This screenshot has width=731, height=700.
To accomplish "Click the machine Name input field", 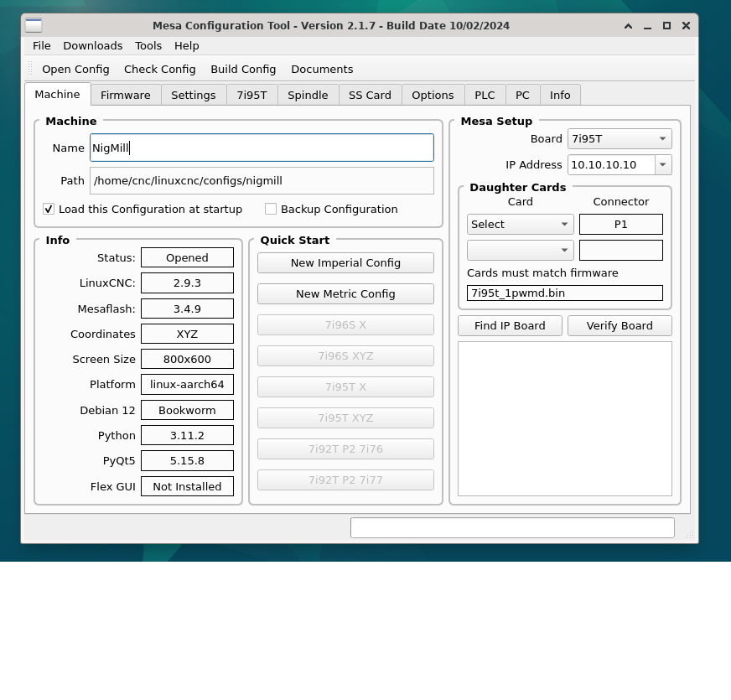I will pos(262,148).
